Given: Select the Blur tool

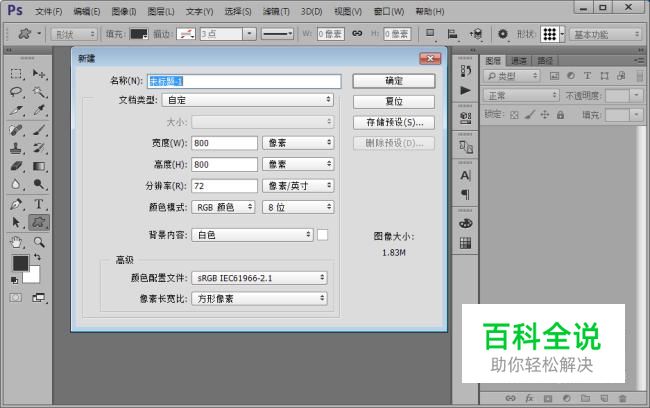Looking at the screenshot, I should [x=17, y=184].
